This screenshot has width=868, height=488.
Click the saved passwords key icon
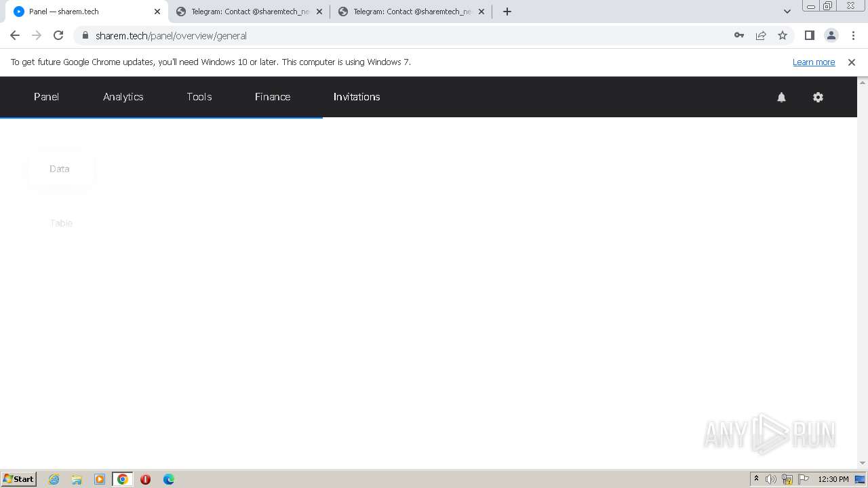pyautogui.click(x=739, y=35)
